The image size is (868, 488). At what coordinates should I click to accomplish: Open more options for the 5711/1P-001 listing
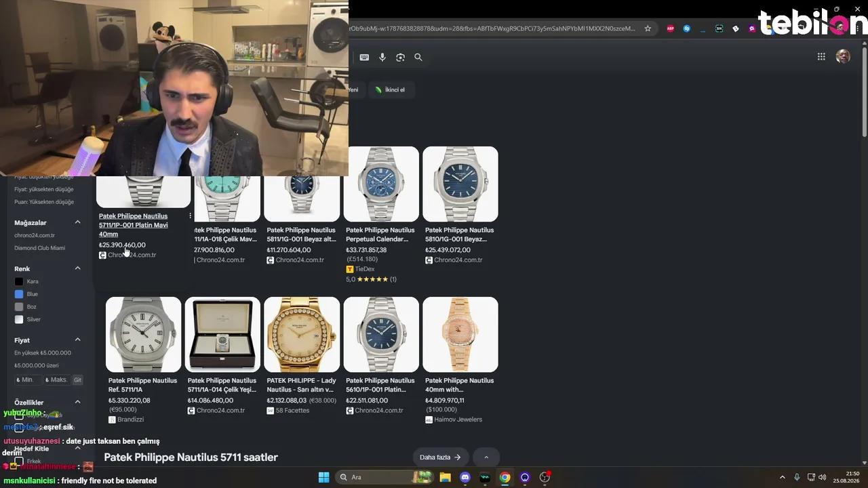point(190,216)
